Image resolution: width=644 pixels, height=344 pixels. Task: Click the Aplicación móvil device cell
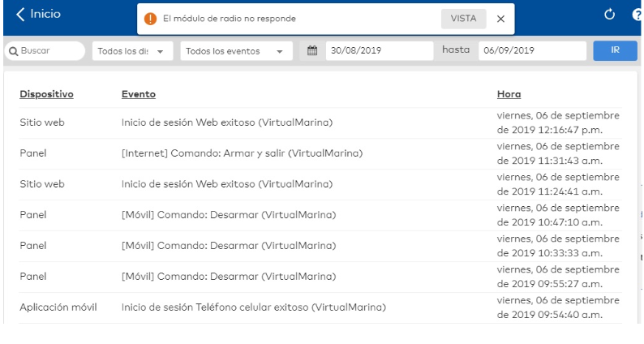point(58,307)
